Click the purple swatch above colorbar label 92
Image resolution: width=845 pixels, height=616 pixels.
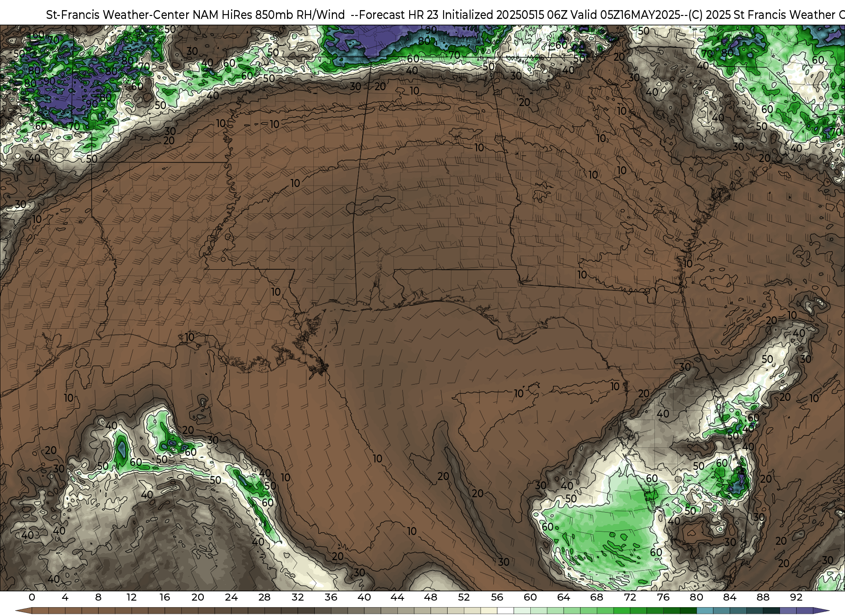tap(805, 611)
